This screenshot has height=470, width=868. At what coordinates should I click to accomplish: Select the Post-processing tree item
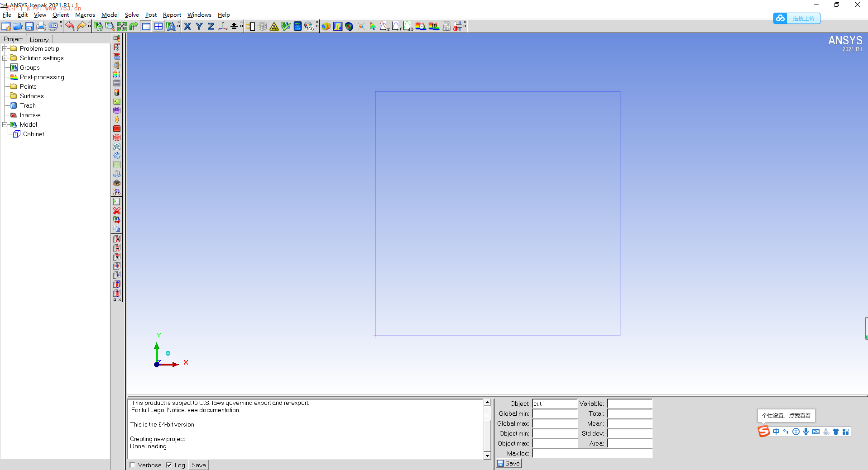[42, 77]
